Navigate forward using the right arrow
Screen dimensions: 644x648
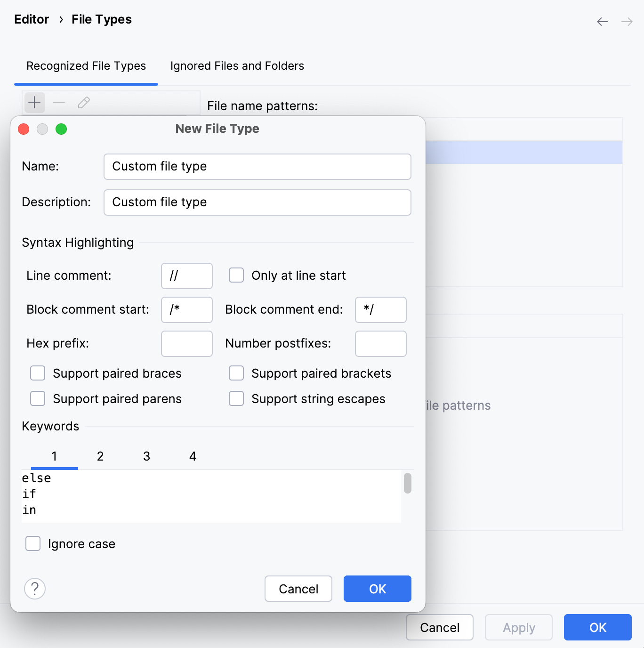[x=626, y=22]
